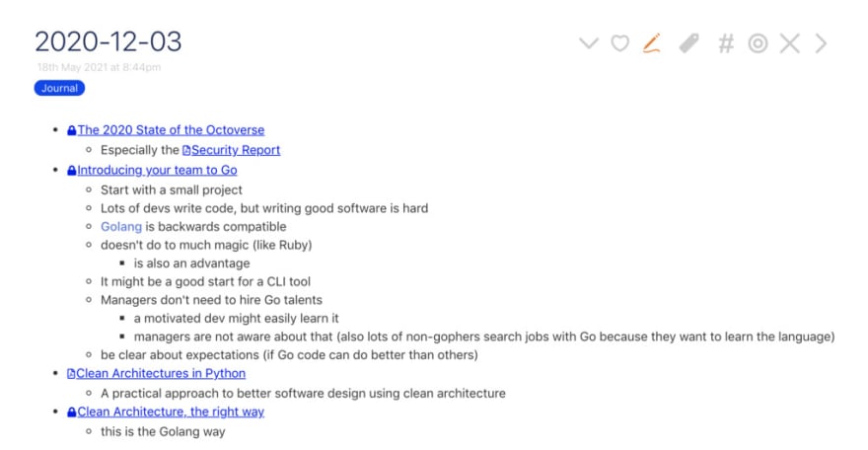Viewport: 868px width, 450px height.
Task: Click 'A practical approach to better software design' line
Action: coord(303,393)
